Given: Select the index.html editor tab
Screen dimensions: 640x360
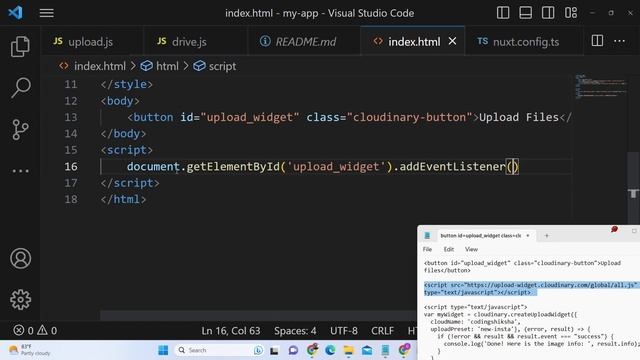Looking at the screenshot, I should pos(413,41).
